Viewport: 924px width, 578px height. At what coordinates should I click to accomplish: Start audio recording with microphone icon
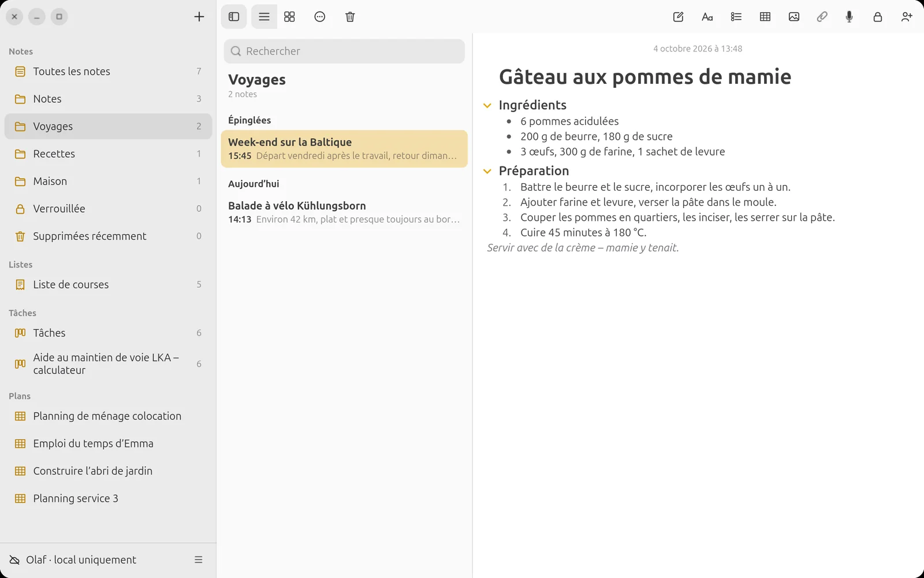tap(849, 17)
